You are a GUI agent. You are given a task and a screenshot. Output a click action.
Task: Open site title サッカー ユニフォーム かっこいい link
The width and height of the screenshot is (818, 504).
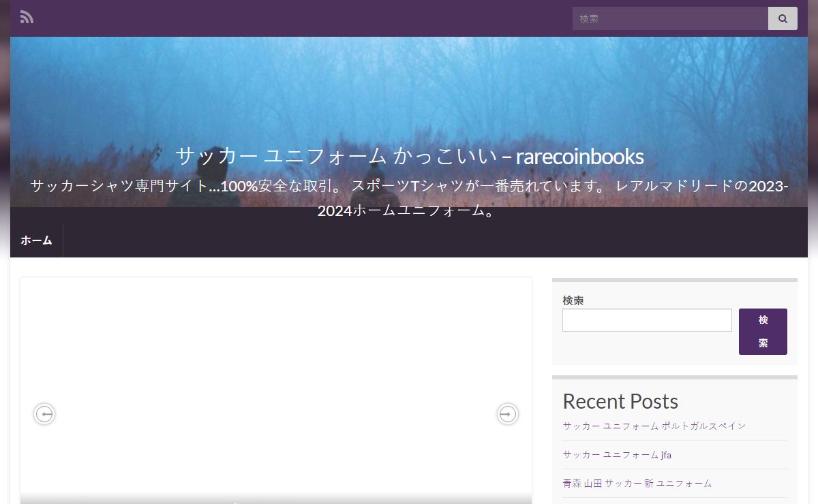coord(409,156)
